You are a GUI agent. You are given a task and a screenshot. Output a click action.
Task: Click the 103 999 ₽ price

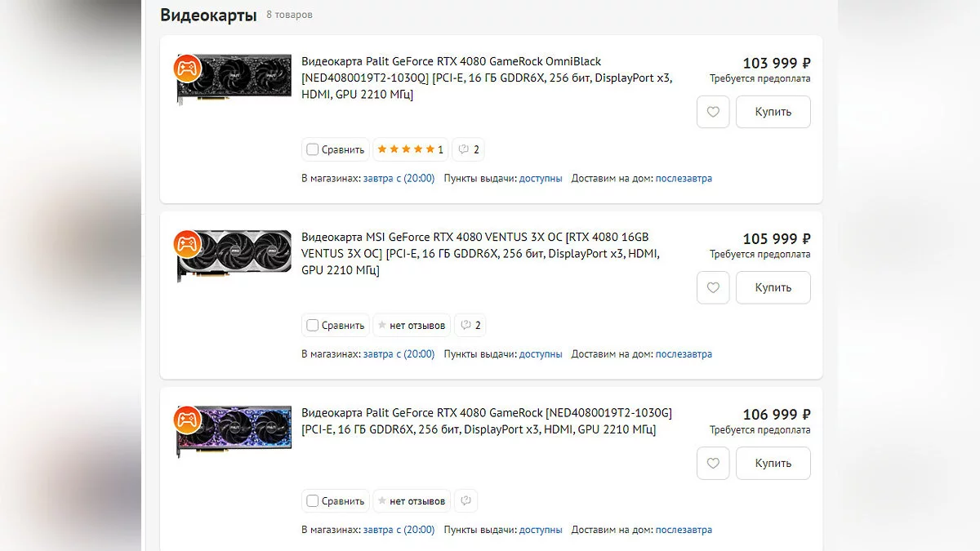pyautogui.click(x=777, y=63)
